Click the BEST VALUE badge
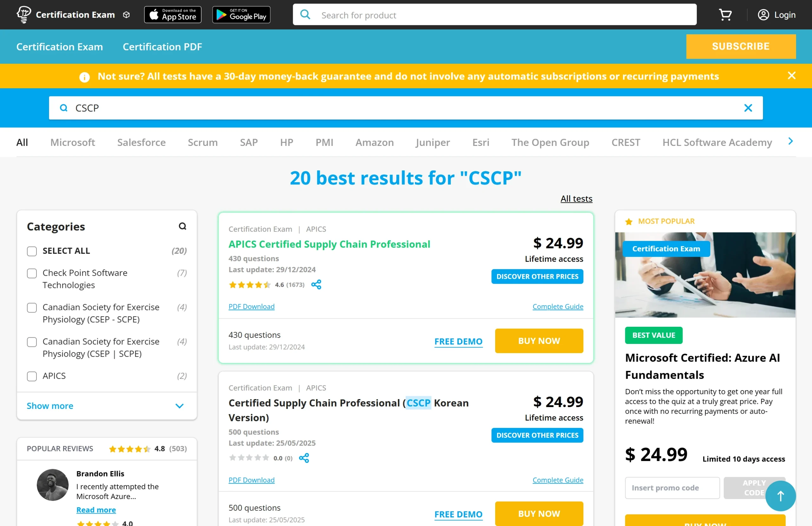812x526 pixels. pos(654,335)
